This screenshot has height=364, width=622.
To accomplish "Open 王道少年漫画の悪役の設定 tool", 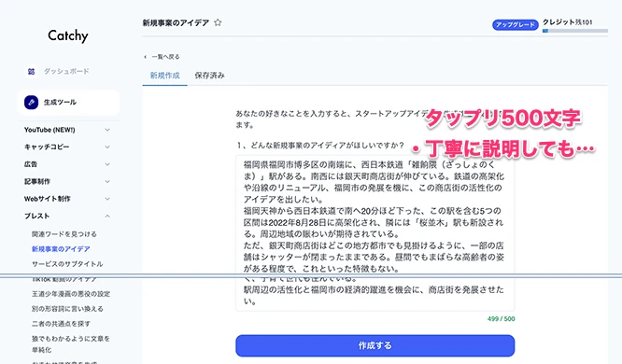I will (71, 294).
